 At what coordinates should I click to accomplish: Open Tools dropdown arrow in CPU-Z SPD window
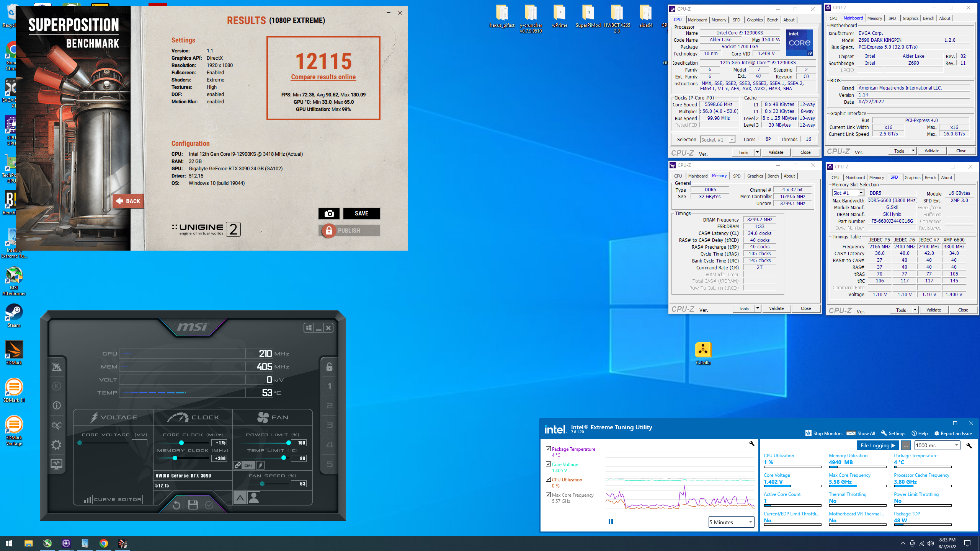click(x=915, y=310)
